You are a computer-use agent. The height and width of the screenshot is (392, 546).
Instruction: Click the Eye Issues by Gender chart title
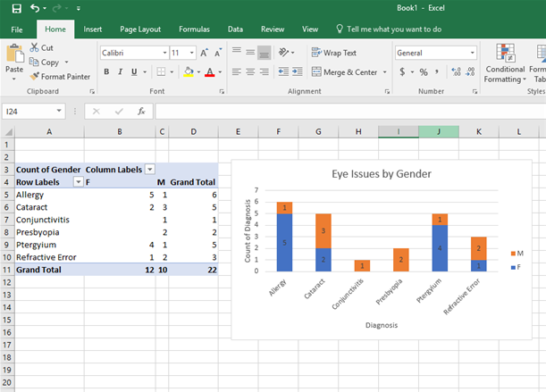[381, 174]
